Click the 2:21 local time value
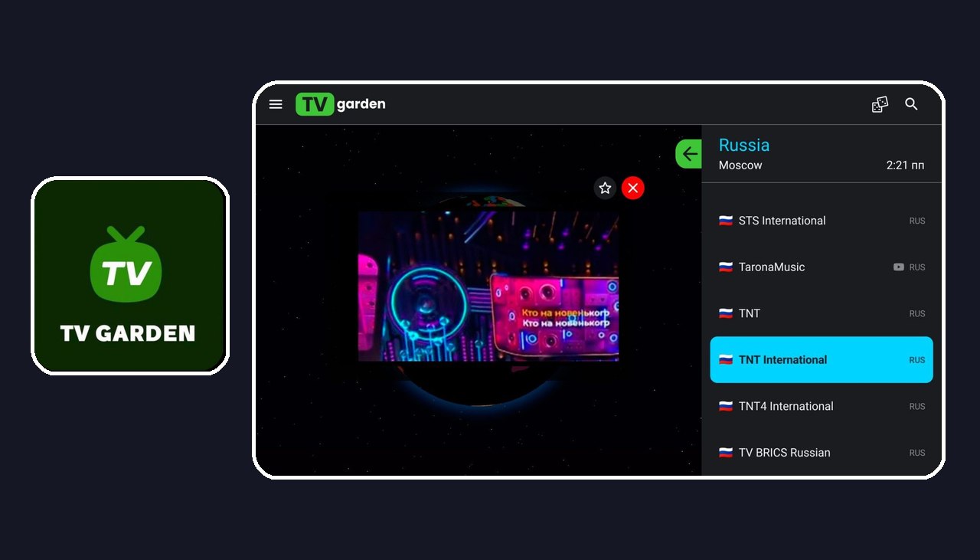 click(x=906, y=165)
